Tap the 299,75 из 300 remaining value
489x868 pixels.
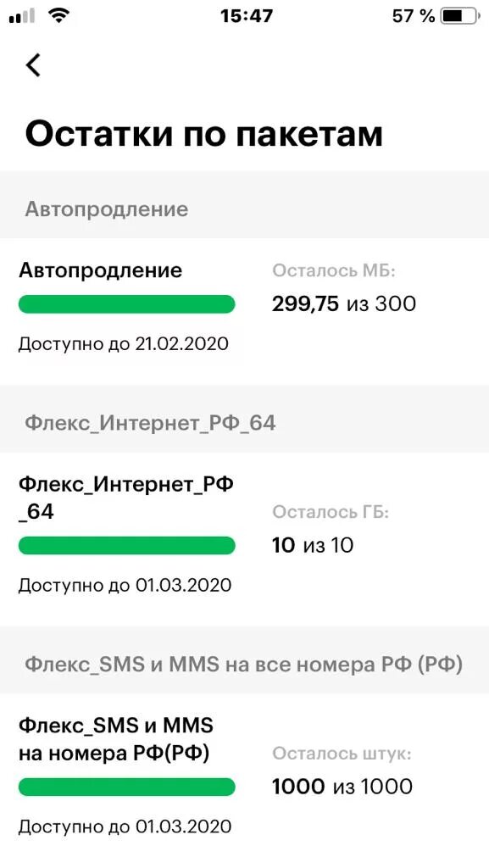point(343,304)
